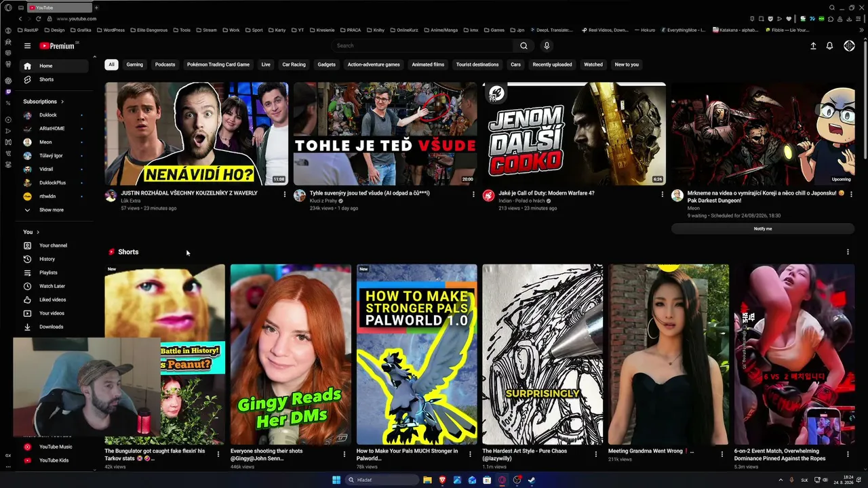Open the Windows Start menu

(x=336, y=480)
